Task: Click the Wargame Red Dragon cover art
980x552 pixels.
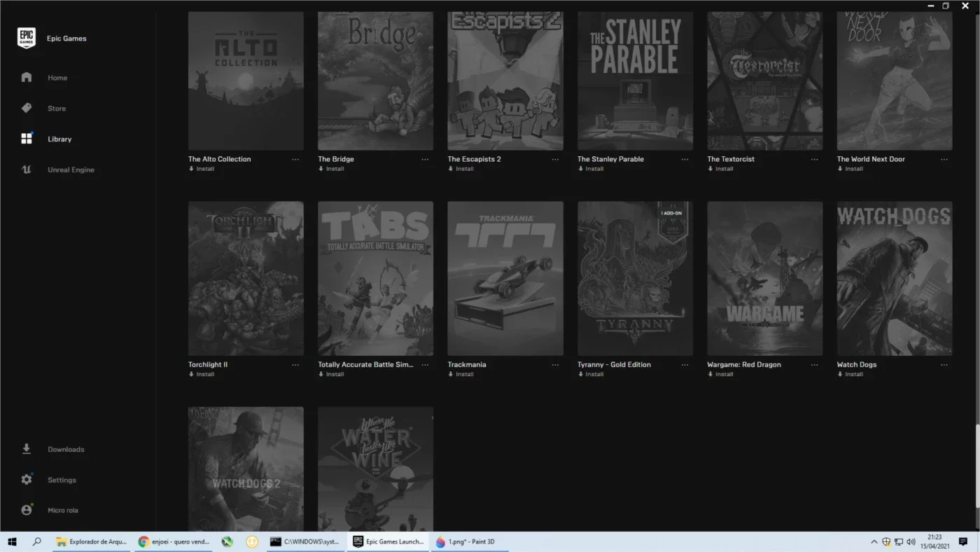Action: (x=765, y=279)
